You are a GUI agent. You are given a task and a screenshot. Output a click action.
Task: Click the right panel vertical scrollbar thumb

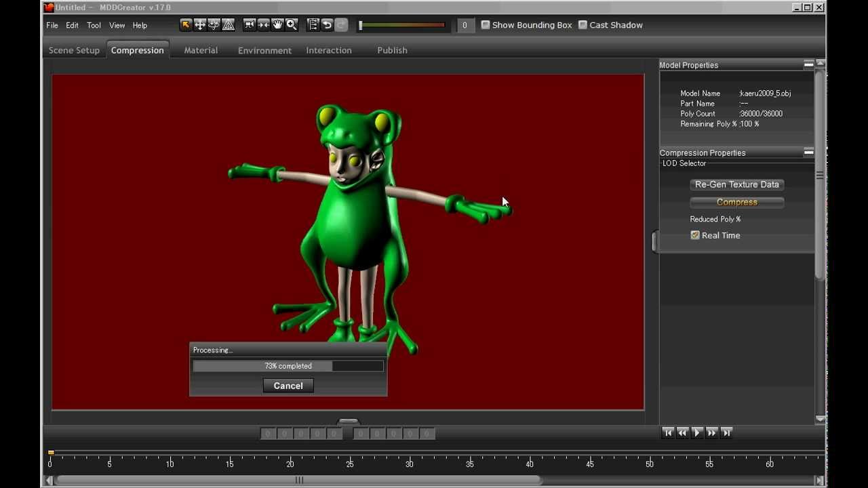821,174
